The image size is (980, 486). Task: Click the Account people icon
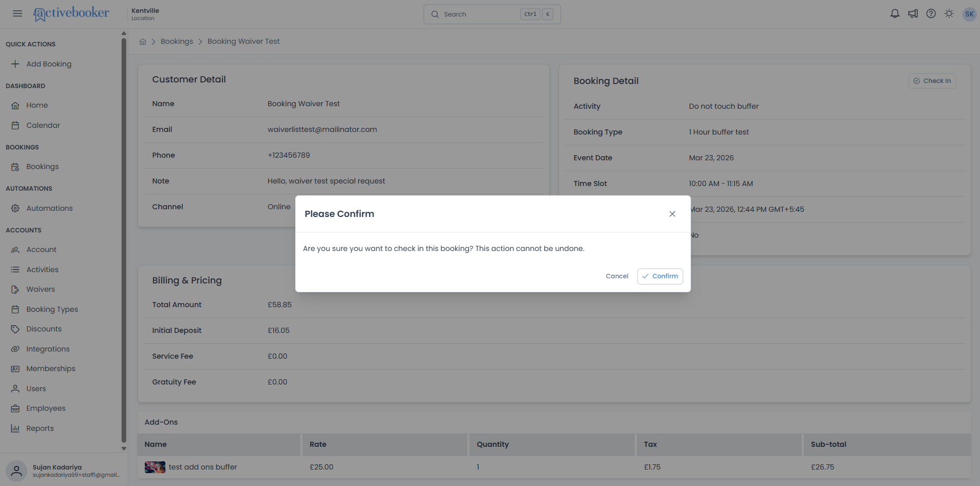tap(15, 249)
